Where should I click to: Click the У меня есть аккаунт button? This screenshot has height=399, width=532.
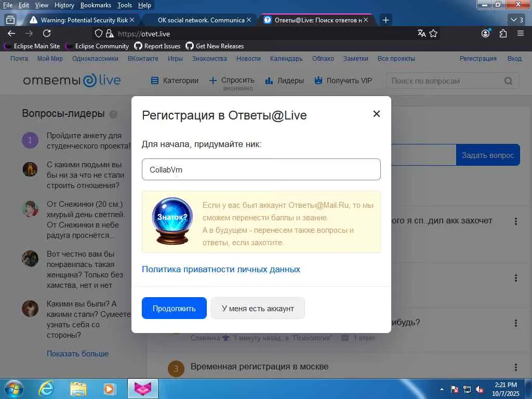258,308
